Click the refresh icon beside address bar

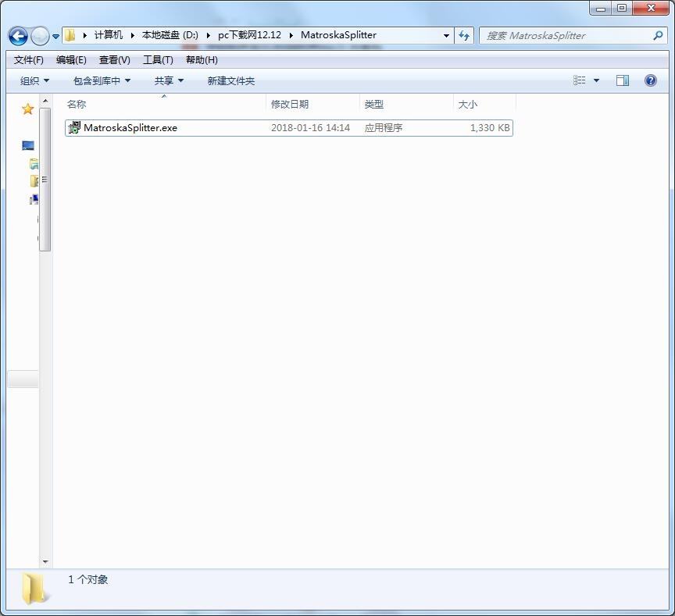465,35
